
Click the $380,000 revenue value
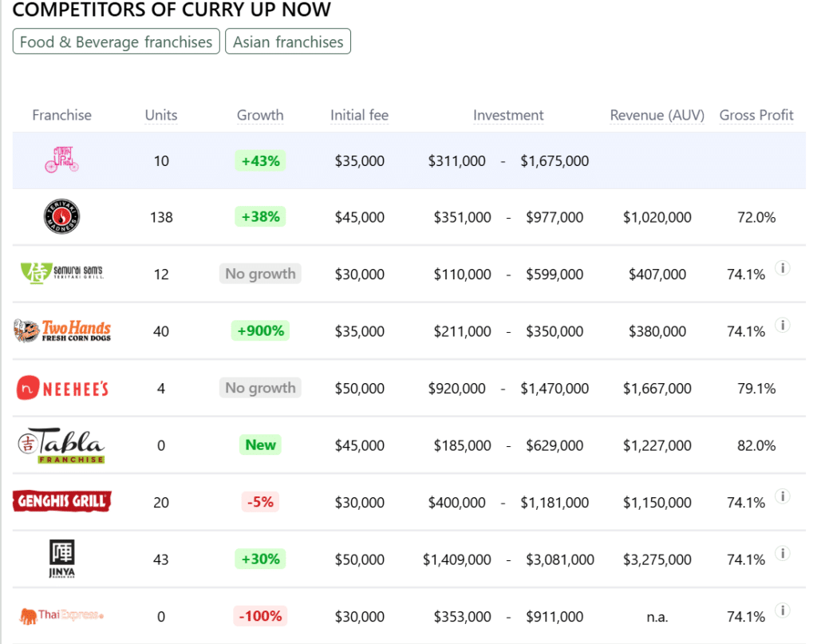657,331
